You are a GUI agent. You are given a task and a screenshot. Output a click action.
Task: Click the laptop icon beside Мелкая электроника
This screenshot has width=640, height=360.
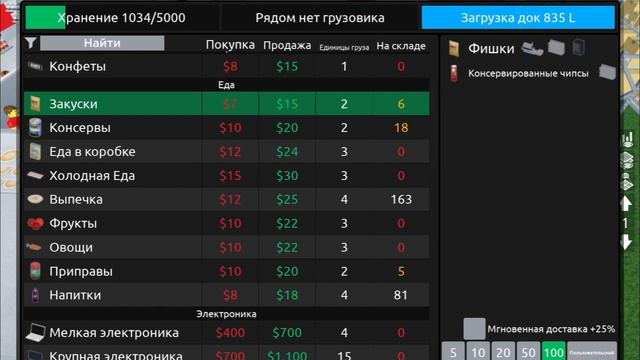click(x=36, y=332)
